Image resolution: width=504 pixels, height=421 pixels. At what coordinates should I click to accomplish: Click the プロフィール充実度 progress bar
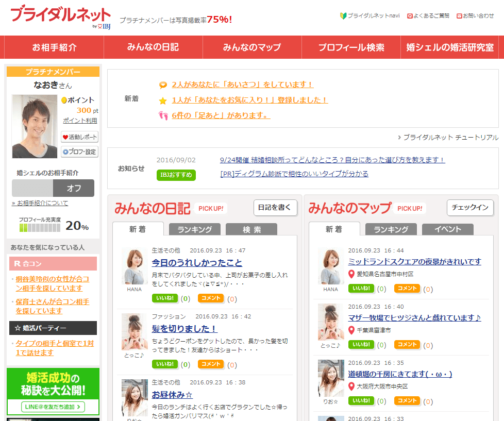tap(40, 227)
